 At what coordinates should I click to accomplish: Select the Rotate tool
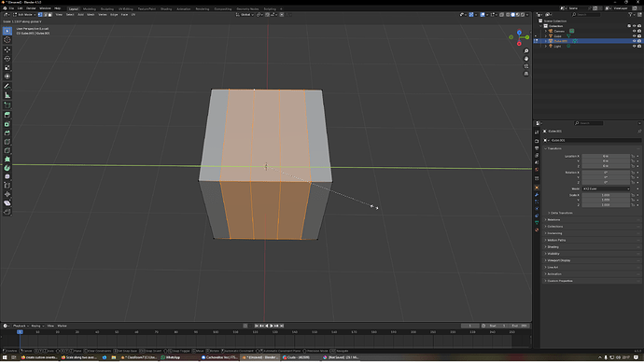(7, 59)
